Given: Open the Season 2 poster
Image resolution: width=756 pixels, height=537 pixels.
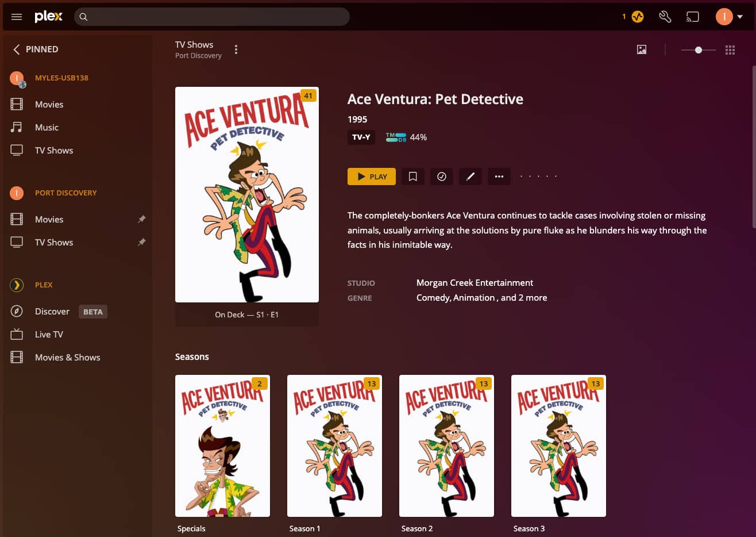Looking at the screenshot, I should coord(446,446).
